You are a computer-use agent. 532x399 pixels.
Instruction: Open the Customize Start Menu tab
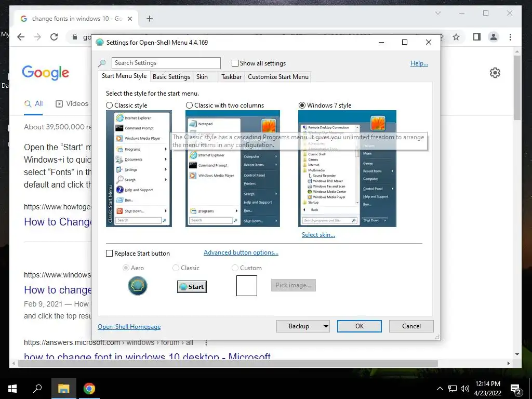pyautogui.click(x=278, y=77)
